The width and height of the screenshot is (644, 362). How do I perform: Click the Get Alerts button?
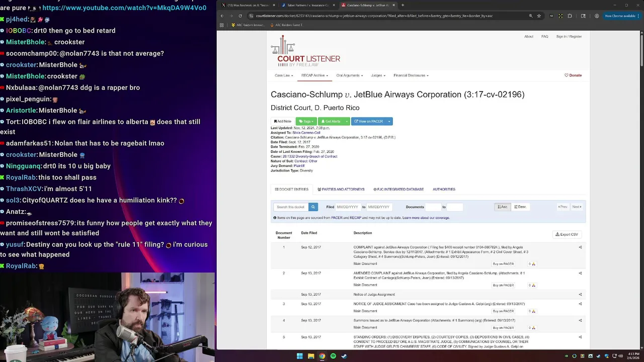(331, 121)
